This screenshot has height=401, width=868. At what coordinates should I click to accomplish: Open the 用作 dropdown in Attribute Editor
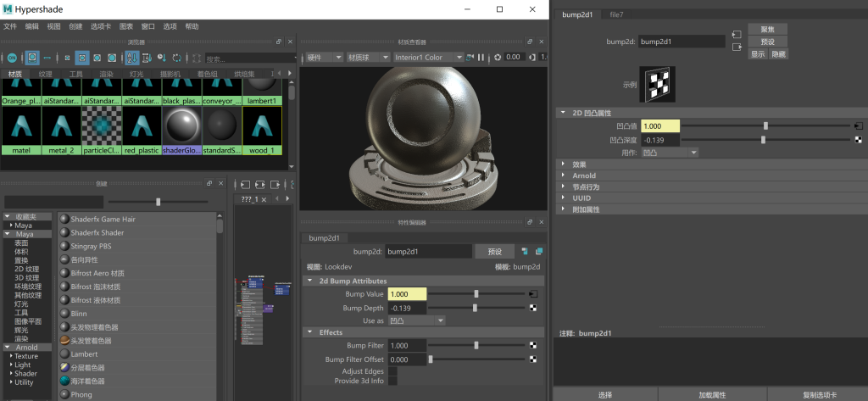[x=670, y=153]
